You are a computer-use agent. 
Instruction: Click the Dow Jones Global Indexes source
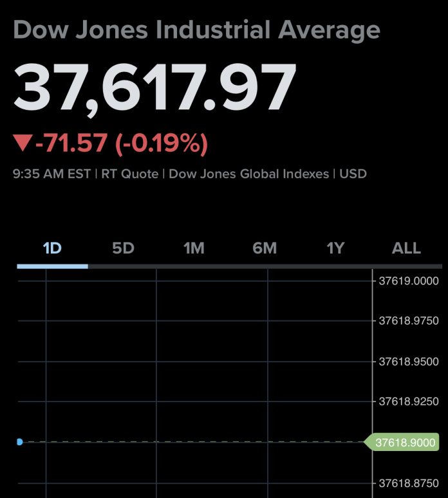(x=248, y=174)
